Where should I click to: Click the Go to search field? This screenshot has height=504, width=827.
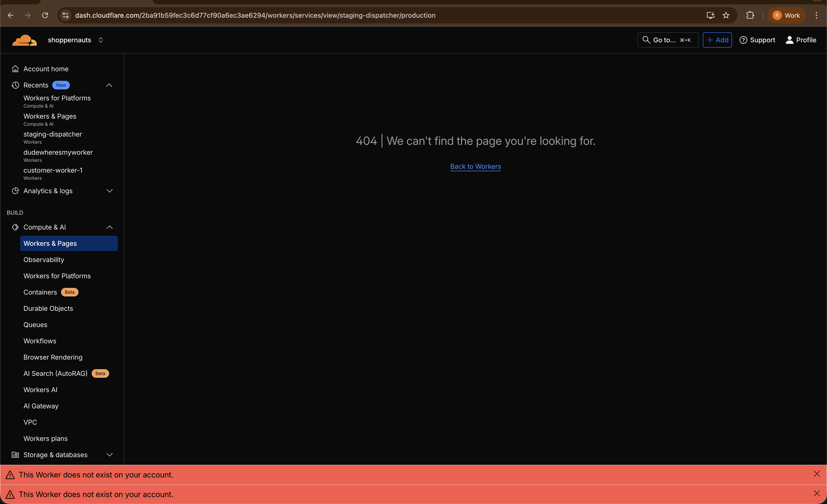pos(668,40)
